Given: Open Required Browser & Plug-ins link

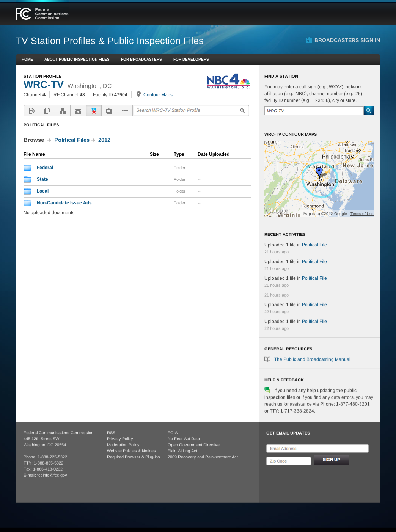Looking at the screenshot, I should [x=134, y=457].
